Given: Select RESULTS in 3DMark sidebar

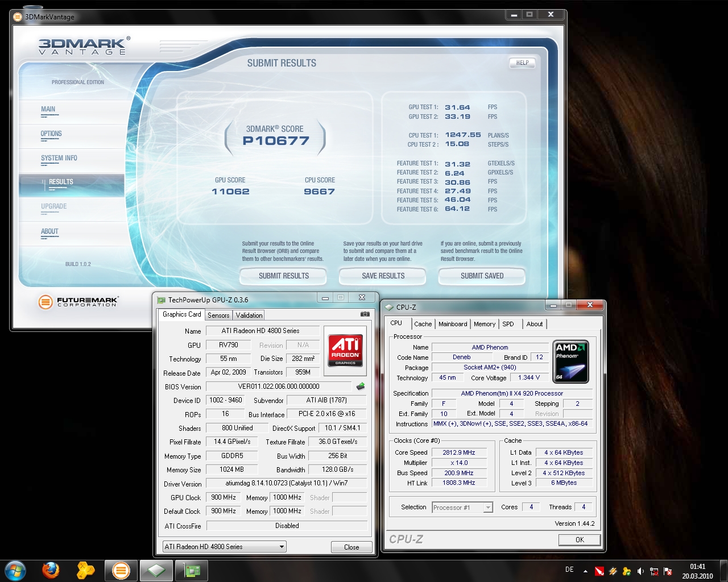Looking at the screenshot, I should 72,184.
